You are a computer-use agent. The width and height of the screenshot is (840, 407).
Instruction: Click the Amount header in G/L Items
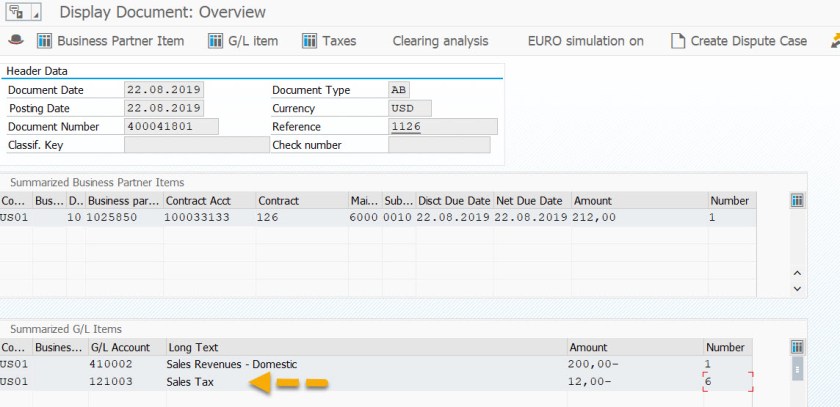[x=589, y=347]
